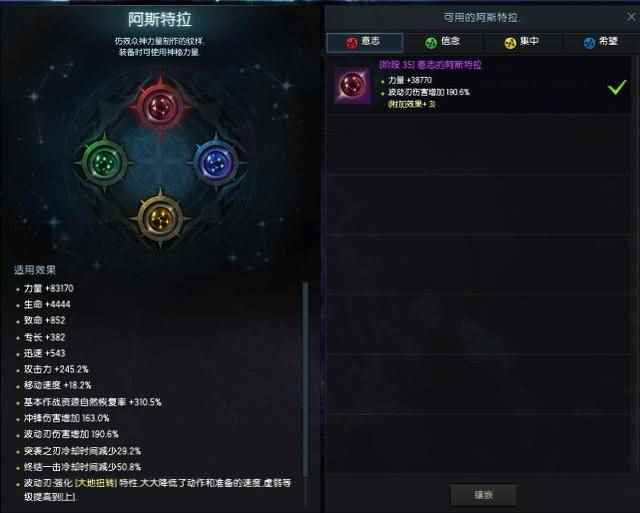Switch to the 集中 tab label
This screenshot has width=640, height=513.
tap(529, 42)
